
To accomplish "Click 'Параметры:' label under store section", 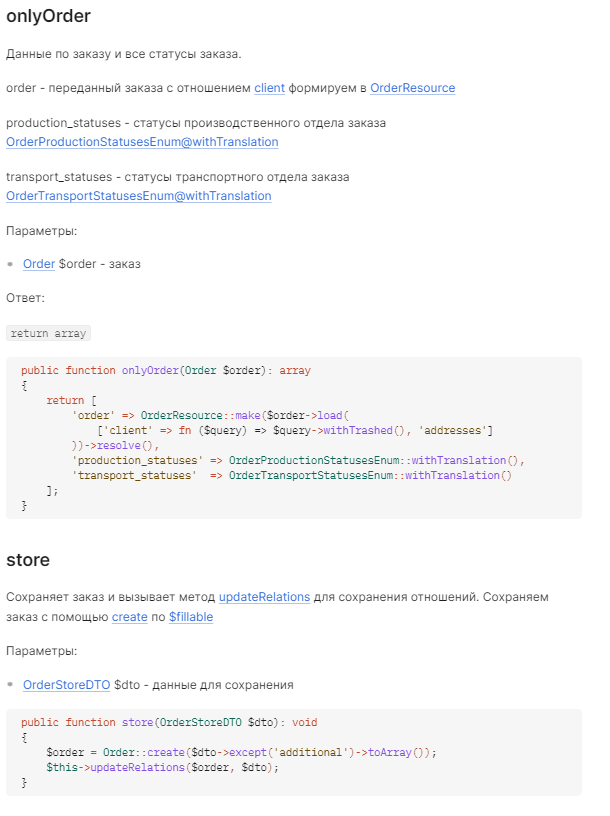I will pyautogui.click(x=42, y=651).
